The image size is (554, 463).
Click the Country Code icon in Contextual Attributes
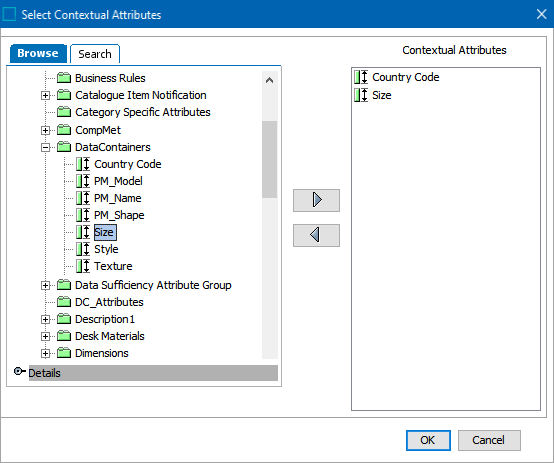tap(361, 77)
